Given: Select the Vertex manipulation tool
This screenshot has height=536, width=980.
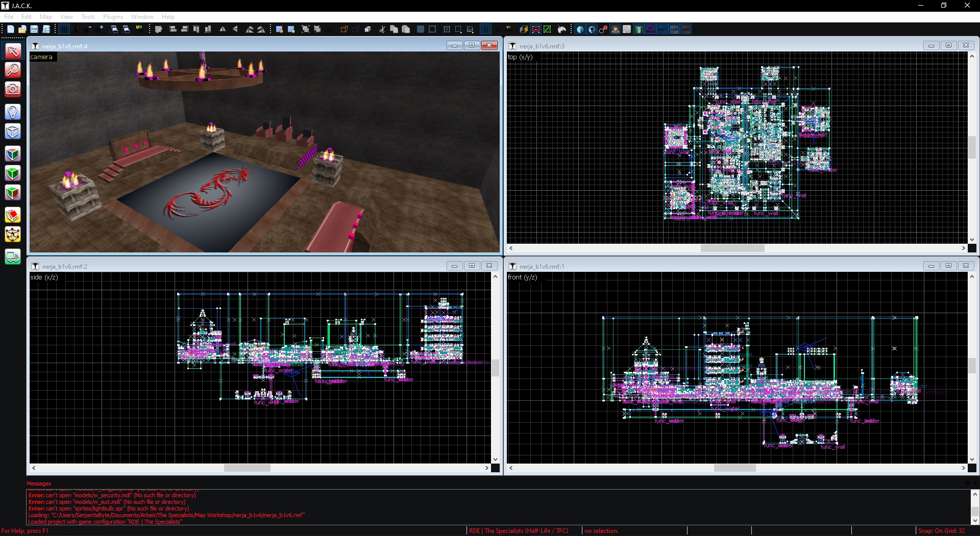Looking at the screenshot, I should [x=13, y=235].
